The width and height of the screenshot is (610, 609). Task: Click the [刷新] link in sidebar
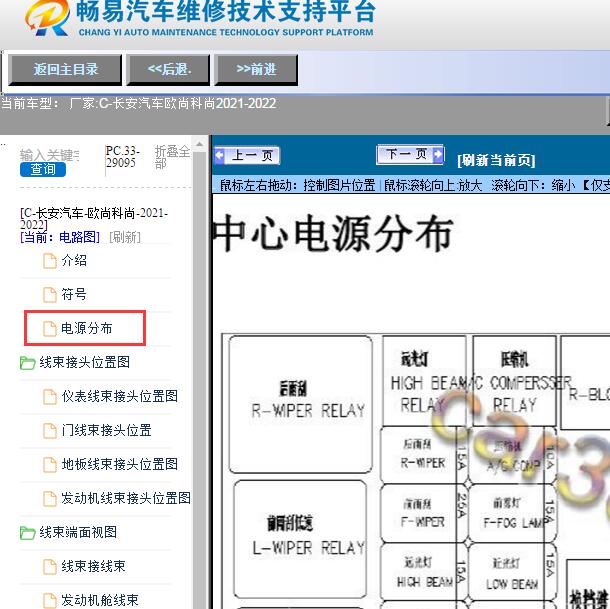tap(125, 237)
